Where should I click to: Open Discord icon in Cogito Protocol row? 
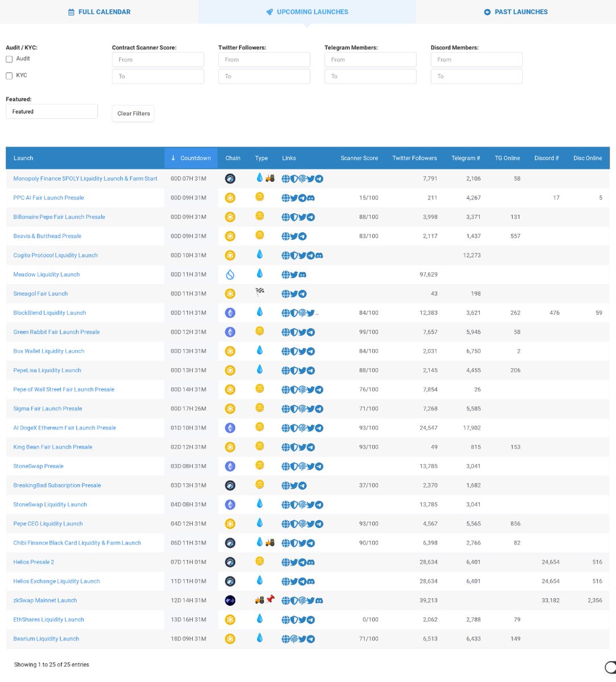319,255
